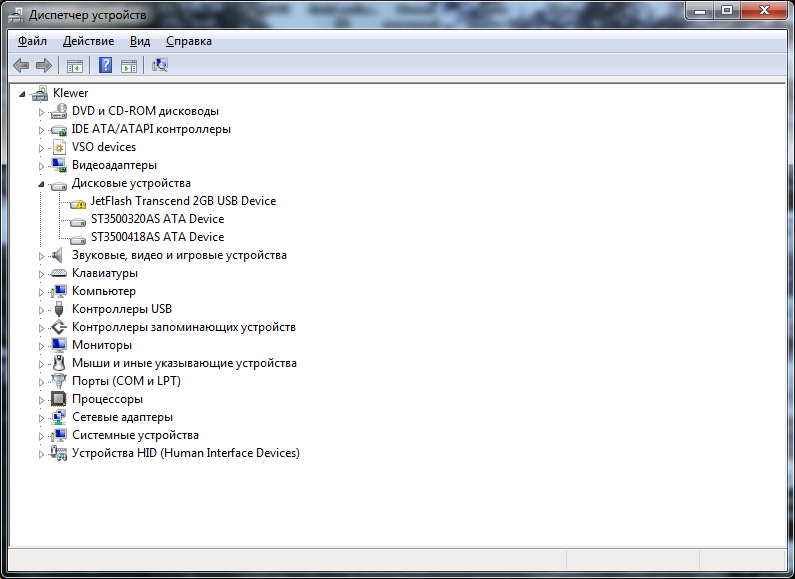Maximize the Диспетчер устройств window
This screenshot has height=579, width=795.
pyautogui.click(x=727, y=11)
